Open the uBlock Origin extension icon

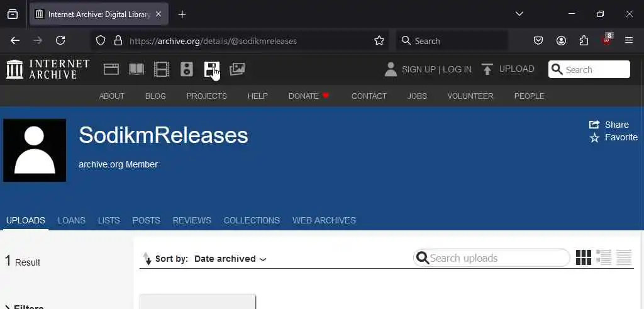coord(607,40)
